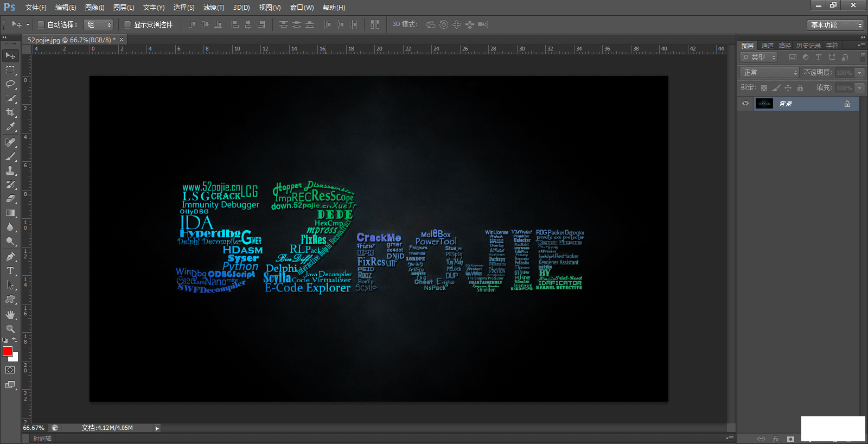868x444 pixels.
Task: Hide the 背景 layer with eye icon
Action: tap(745, 103)
